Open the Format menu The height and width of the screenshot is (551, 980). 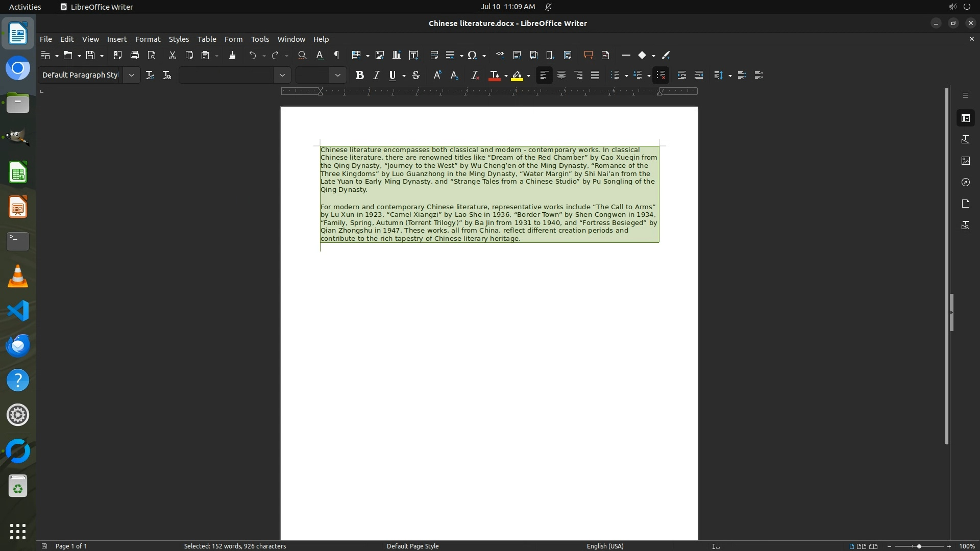[x=148, y=39]
